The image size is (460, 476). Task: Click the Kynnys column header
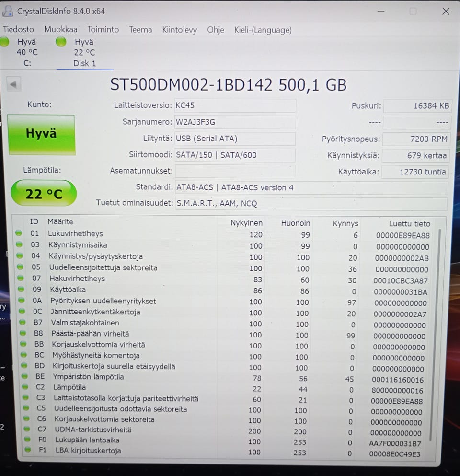pyautogui.click(x=345, y=223)
